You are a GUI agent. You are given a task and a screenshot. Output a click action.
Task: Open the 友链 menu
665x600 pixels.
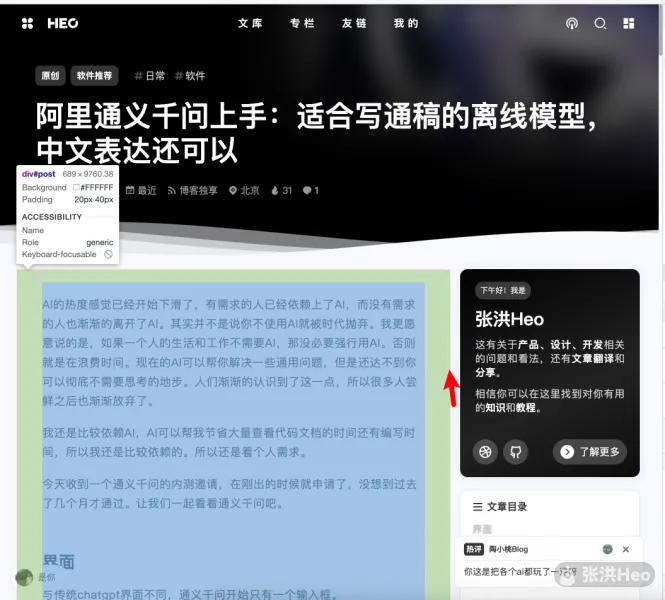(354, 23)
